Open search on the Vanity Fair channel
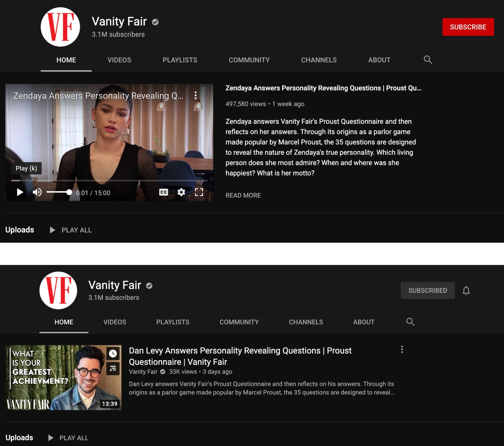This screenshot has width=504, height=446. [428, 60]
